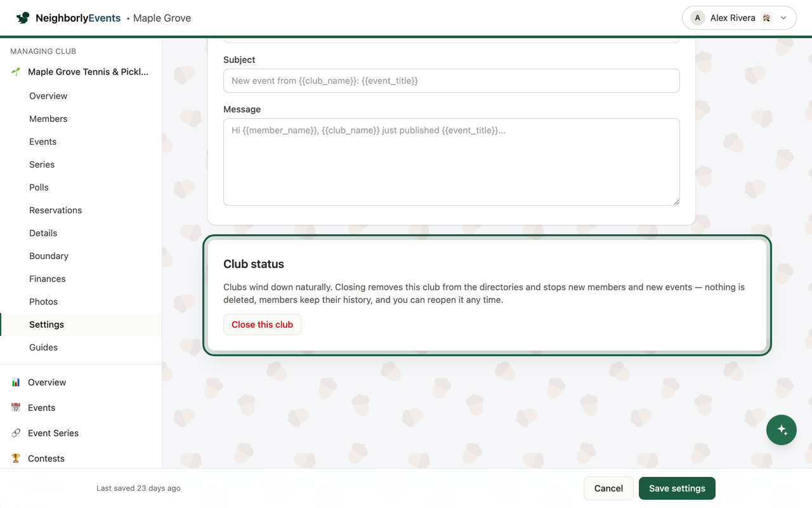Click the calendar icon beside Events
This screenshot has height=508, width=812.
[16, 408]
